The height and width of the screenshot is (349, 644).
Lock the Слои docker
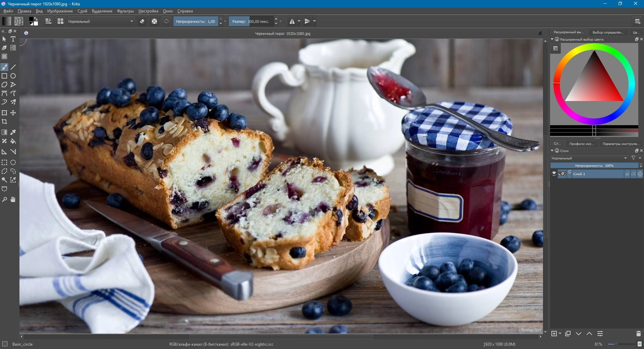click(x=557, y=151)
